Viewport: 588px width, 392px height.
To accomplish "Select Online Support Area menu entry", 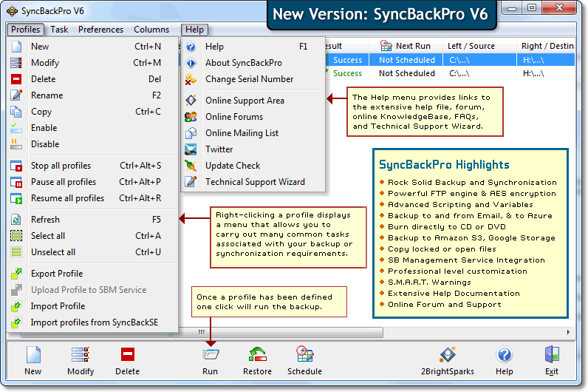I will 253,101.
